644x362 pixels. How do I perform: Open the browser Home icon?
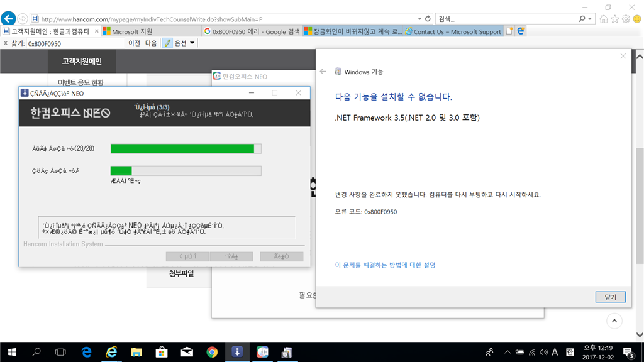(x=604, y=19)
